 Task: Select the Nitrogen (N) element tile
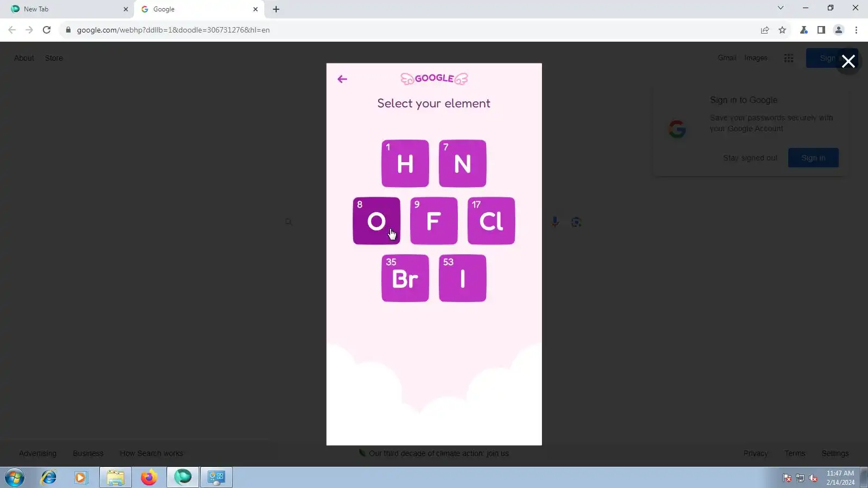(x=463, y=163)
